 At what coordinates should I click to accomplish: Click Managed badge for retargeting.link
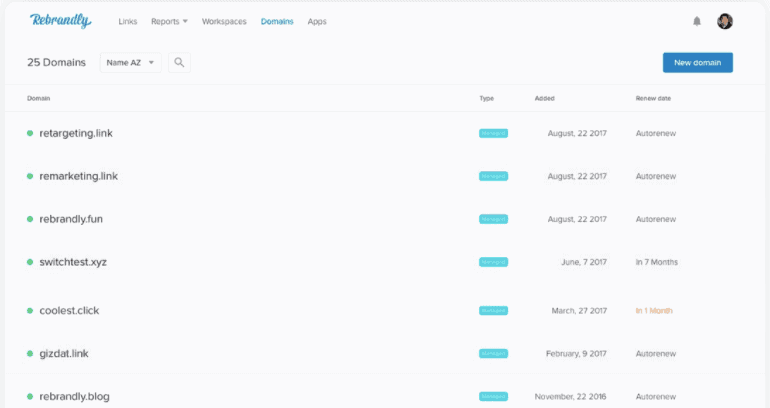[x=494, y=133]
